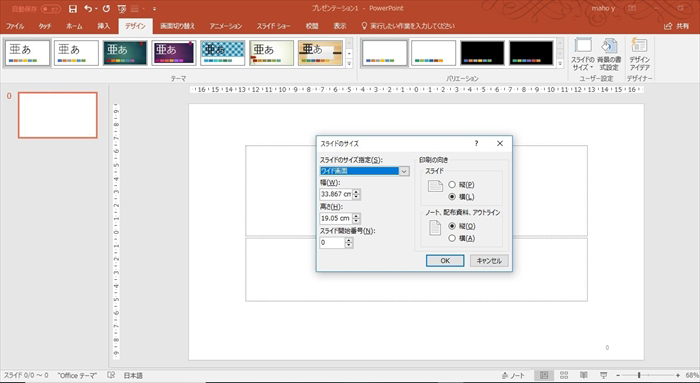Select the purple gradient theme thumbnail
The width and height of the screenshot is (700, 383).
174,53
